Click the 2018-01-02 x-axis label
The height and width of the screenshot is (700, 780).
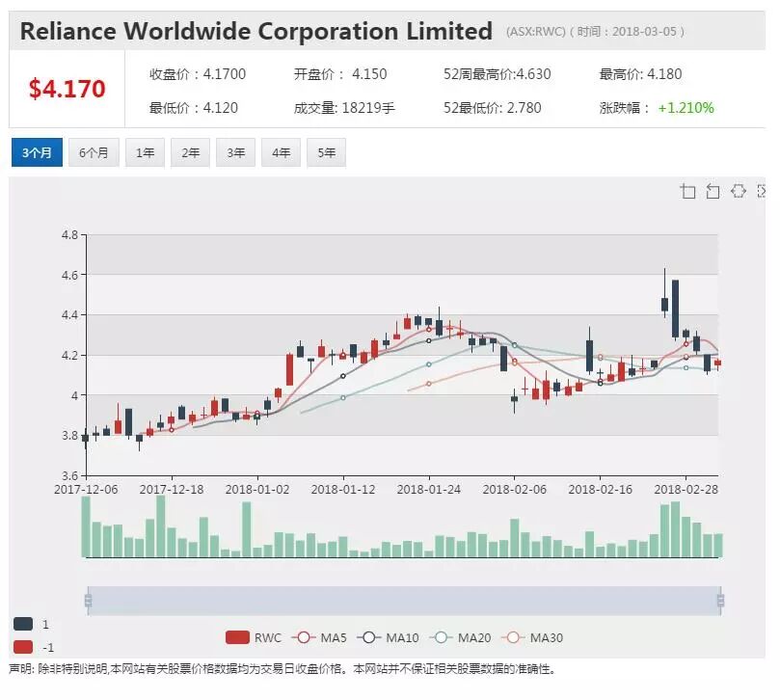(257, 489)
